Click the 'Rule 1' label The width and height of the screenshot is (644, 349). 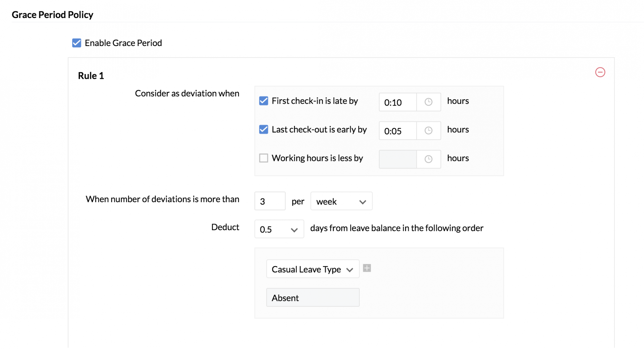pos(91,75)
